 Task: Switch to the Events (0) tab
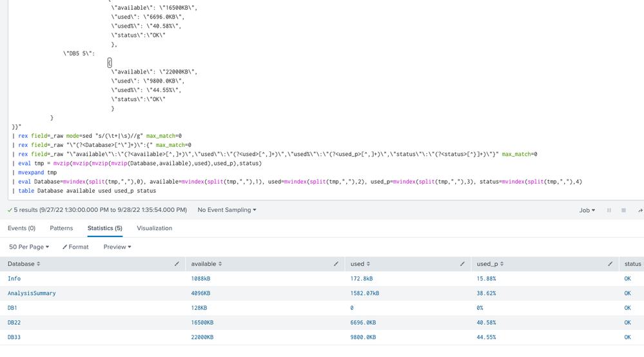(x=21, y=228)
